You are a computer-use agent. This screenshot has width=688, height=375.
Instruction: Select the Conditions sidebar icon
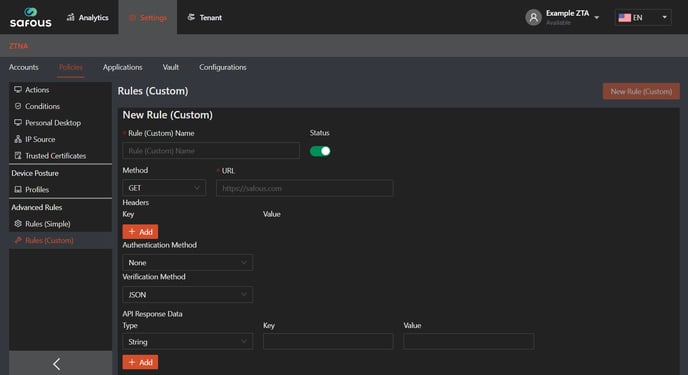tap(18, 106)
